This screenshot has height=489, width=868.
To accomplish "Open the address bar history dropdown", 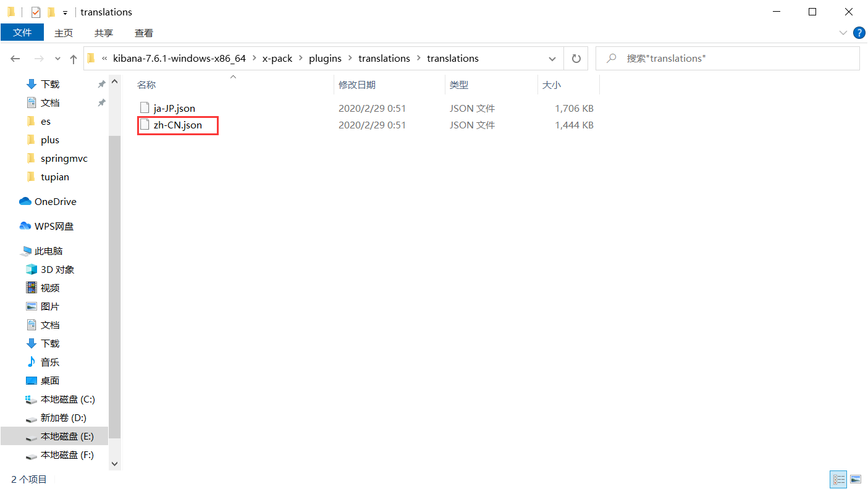I will 552,59.
